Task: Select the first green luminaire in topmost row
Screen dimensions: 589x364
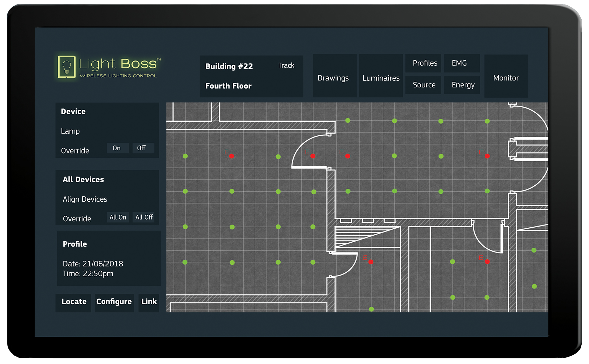Action: pyautogui.click(x=348, y=121)
